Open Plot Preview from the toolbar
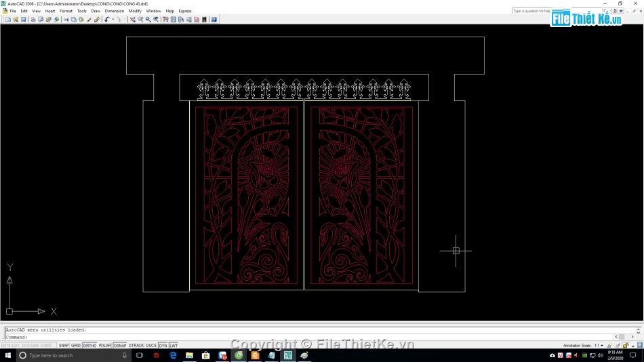The height and width of the screenshot is (362, 644). pos(41,19)
